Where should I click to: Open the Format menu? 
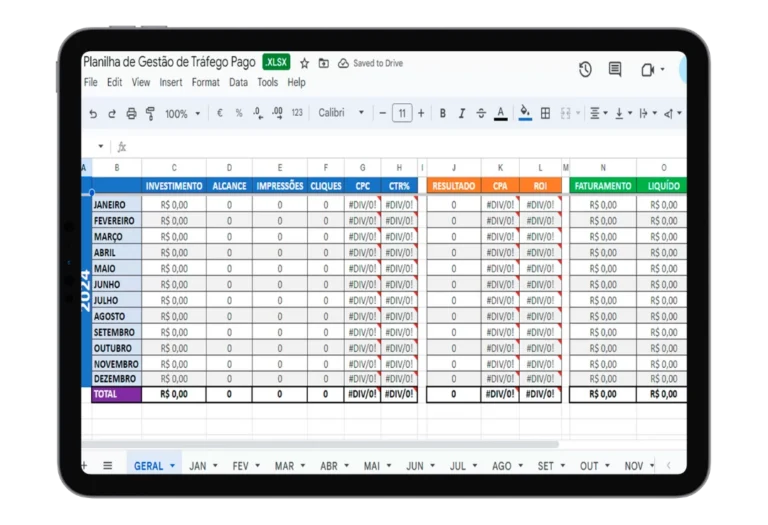click(x=205, y=83)
